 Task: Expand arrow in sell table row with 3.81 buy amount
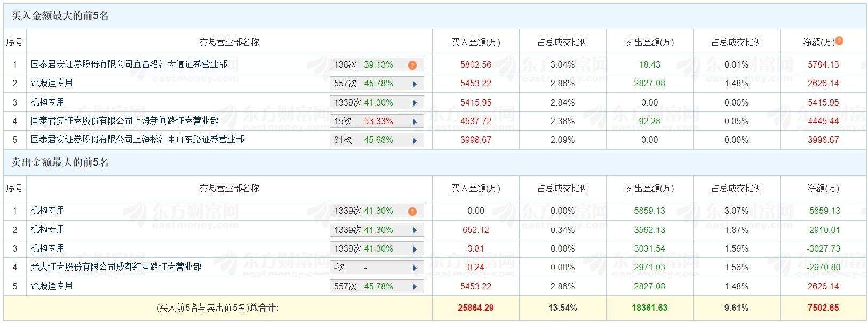[414, 249]
